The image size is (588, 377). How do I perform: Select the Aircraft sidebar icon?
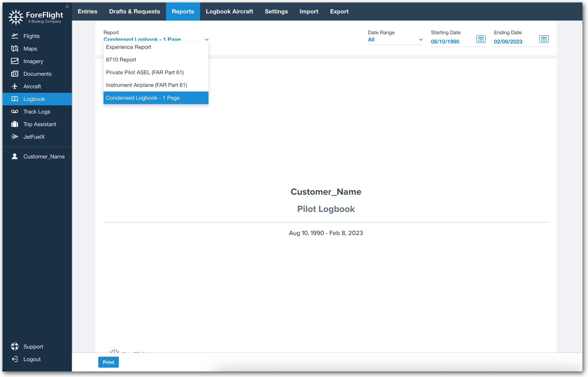33,86
